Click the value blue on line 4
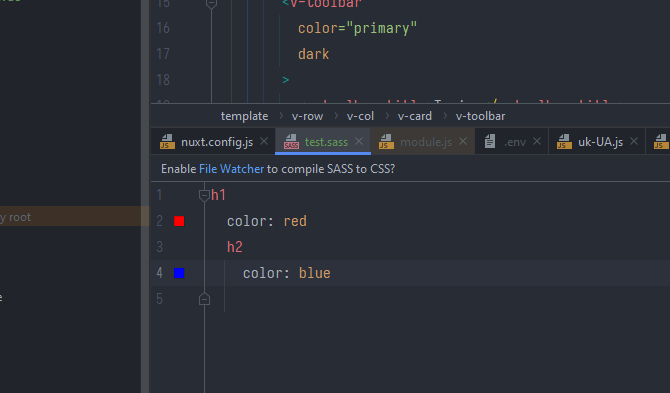This screenshot has height=393, width=670. point(314,273)
